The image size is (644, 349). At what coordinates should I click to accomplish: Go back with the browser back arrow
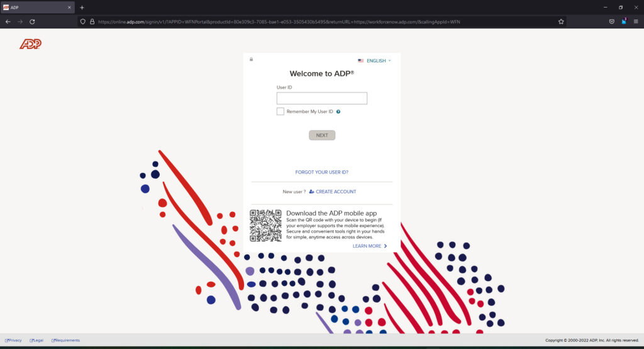tap(8, 22)
